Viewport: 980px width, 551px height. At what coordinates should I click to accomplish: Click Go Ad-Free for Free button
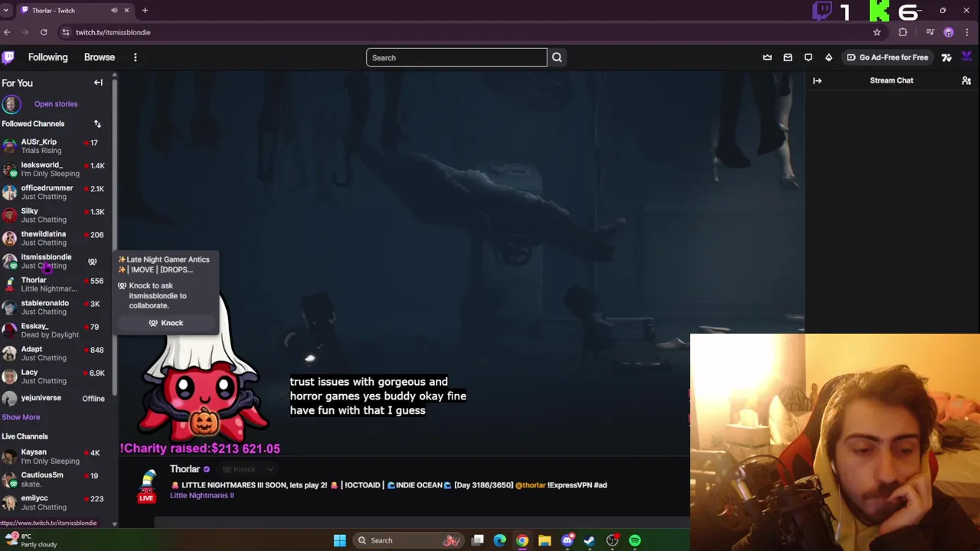pos(887,57)
